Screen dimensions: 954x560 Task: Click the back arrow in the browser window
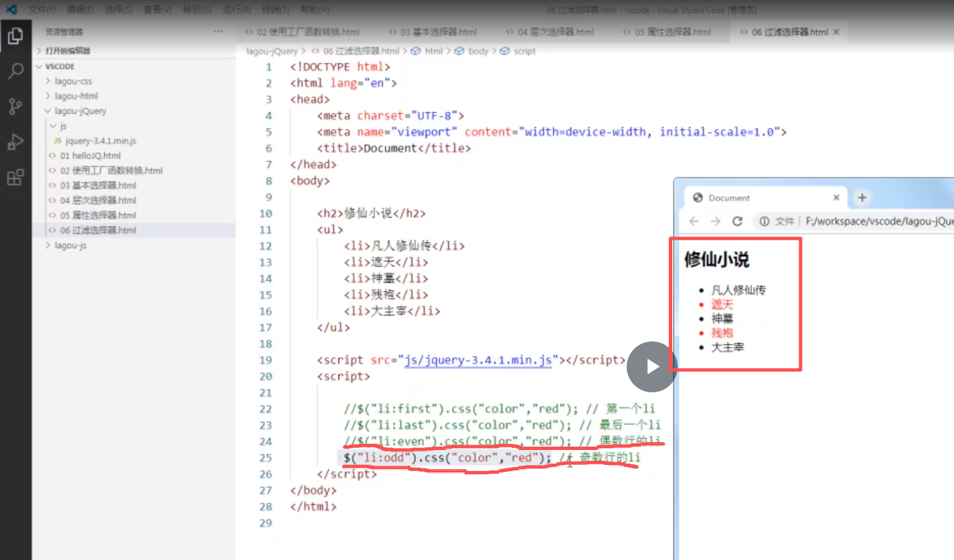693,220
